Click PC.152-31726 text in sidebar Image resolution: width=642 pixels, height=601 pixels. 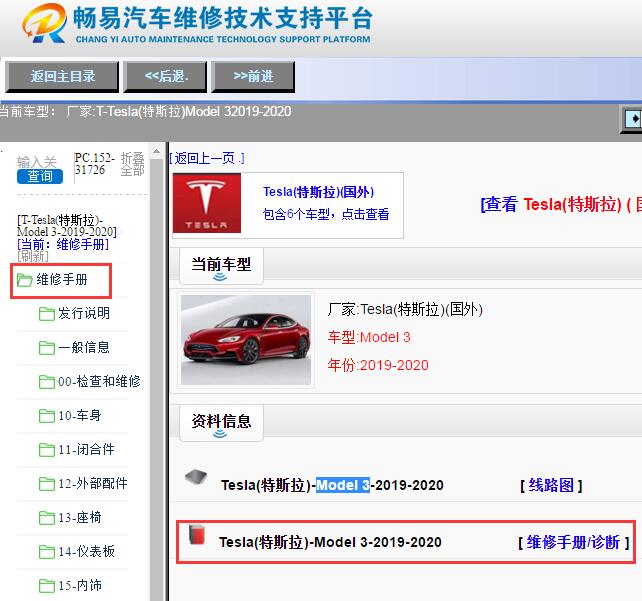tap(95, 164)
